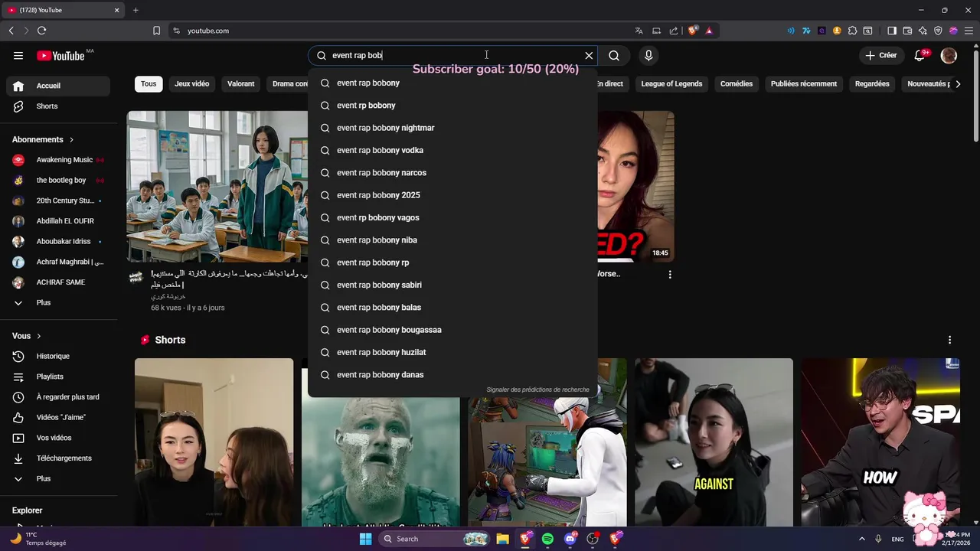Expand the Abonnements section chevron
This screenshot has width=980, height=551.
(72, 139)
